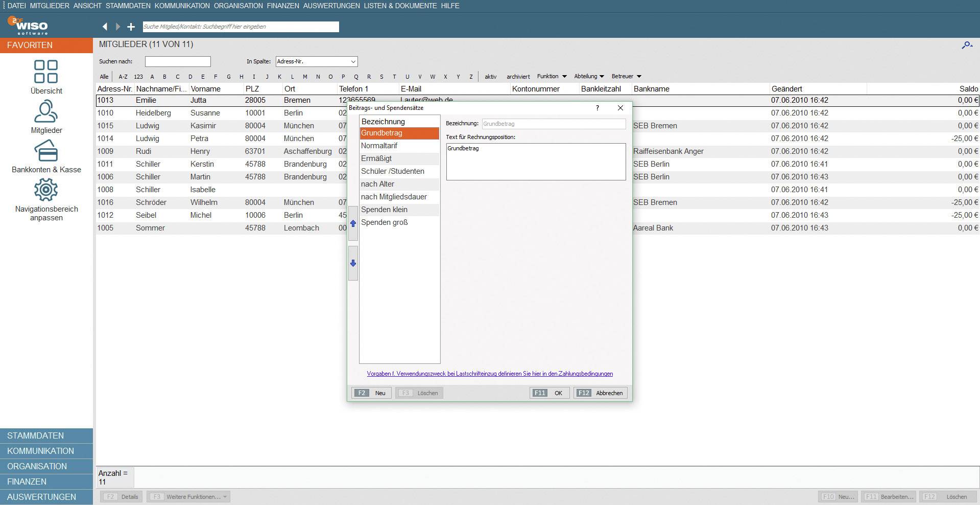Select the Mitglieder sidebar icon
Screen dimensions: 980x505
tap(46, 111)
